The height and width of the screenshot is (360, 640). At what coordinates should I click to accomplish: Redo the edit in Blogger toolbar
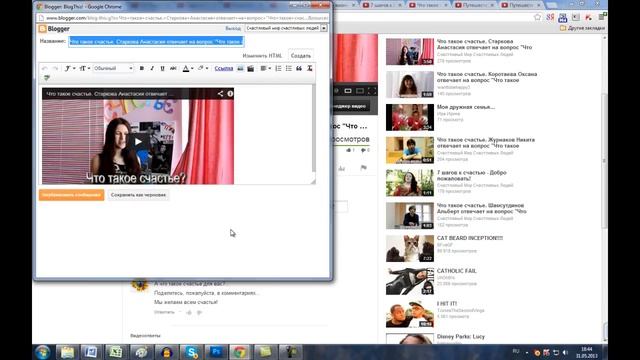pos(55,68)
